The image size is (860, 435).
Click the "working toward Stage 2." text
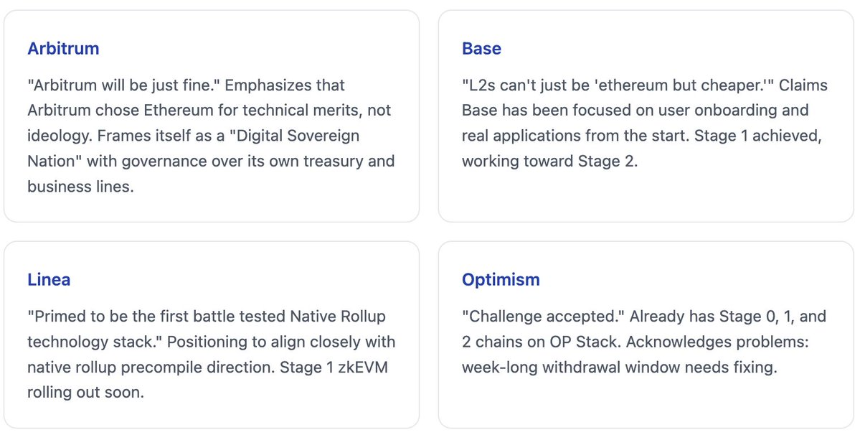tap(550, 161)
